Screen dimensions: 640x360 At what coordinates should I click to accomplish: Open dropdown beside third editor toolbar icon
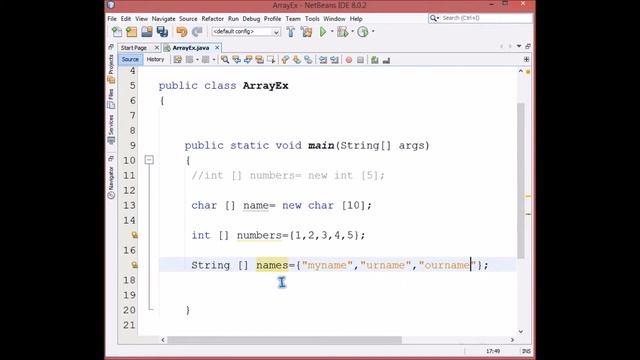point(214,60)
